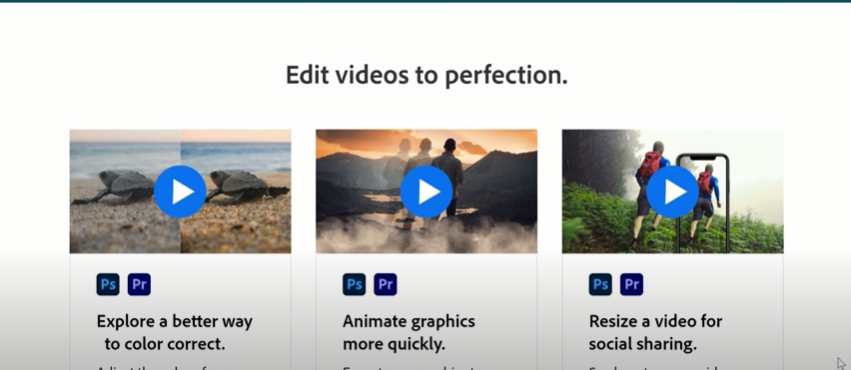
Task: Play the Animate graphics video
Action: tap(427, 192)
